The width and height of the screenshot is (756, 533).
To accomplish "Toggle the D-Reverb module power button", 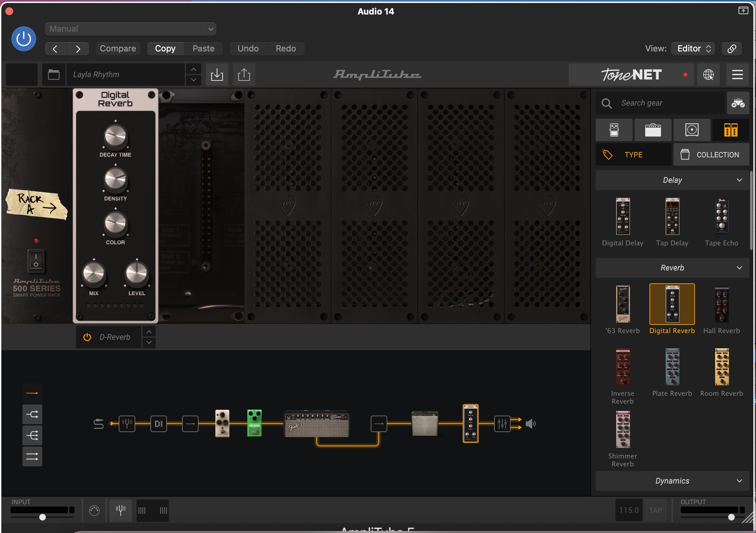I will 87,337.
